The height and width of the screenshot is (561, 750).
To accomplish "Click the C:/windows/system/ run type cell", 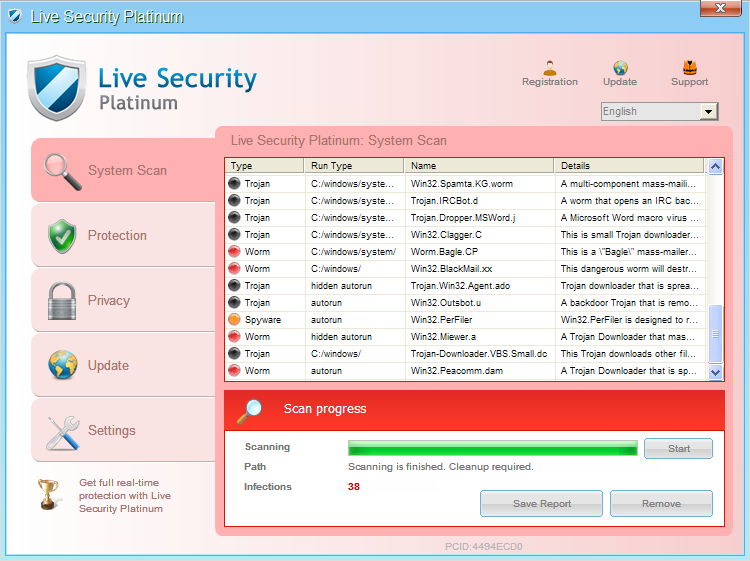I will click(x=353, y=252).
